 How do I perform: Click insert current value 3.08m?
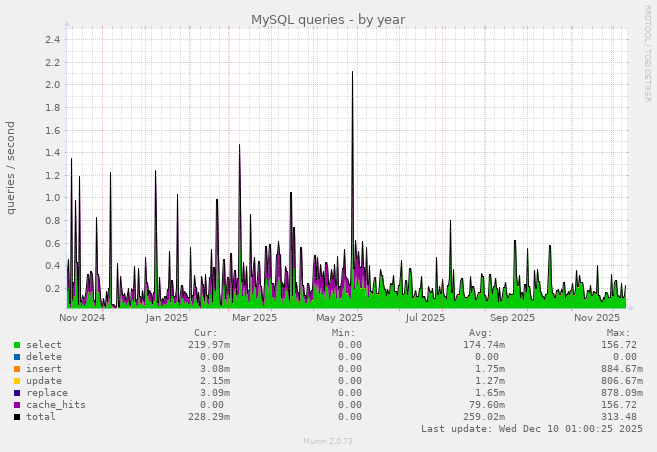coord(215,369)
